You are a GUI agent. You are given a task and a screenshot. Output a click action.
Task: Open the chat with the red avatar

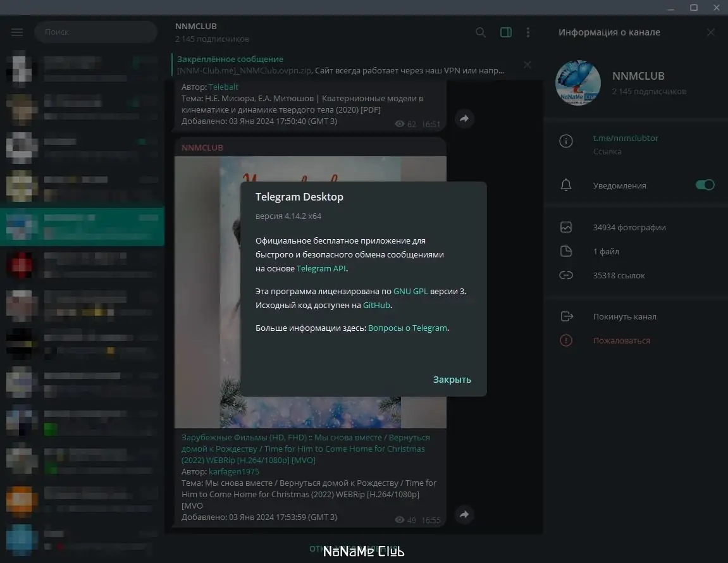tap(82, 265)
